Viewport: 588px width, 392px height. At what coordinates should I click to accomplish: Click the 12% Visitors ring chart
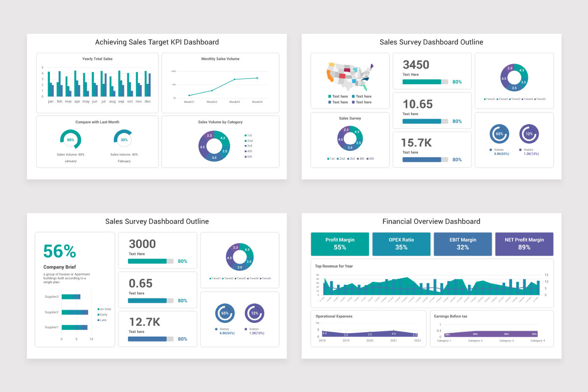pos(530,133)
